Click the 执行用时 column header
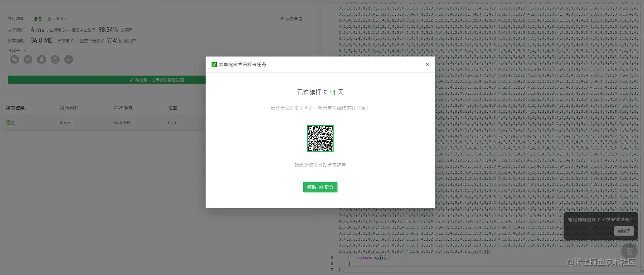This screenshot has height=275, width=644. coord(69,108)
